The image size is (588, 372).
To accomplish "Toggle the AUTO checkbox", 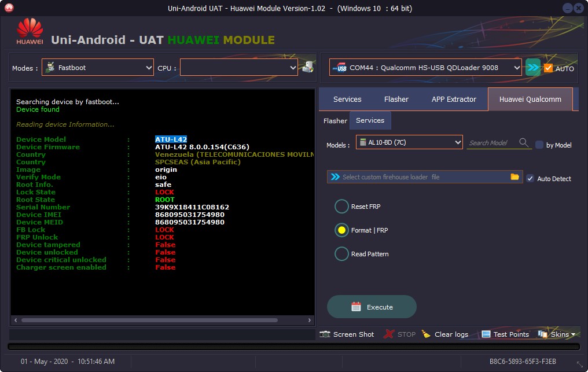I will tap(548, 68).
